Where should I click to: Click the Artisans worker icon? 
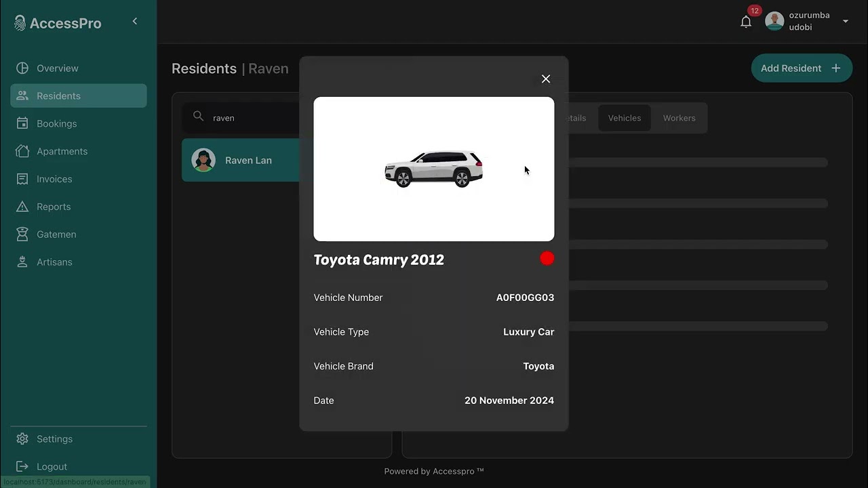[22, 262]
